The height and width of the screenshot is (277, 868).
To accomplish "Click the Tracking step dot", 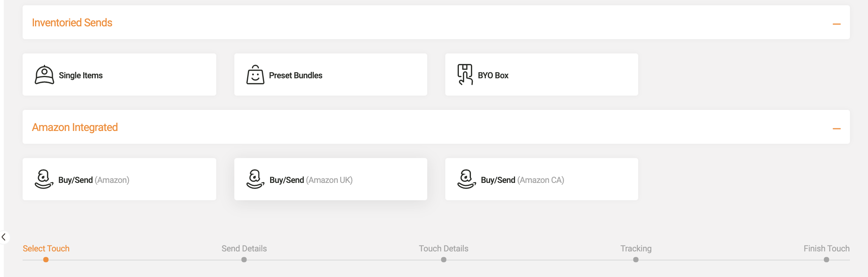I will coord(636,260).
